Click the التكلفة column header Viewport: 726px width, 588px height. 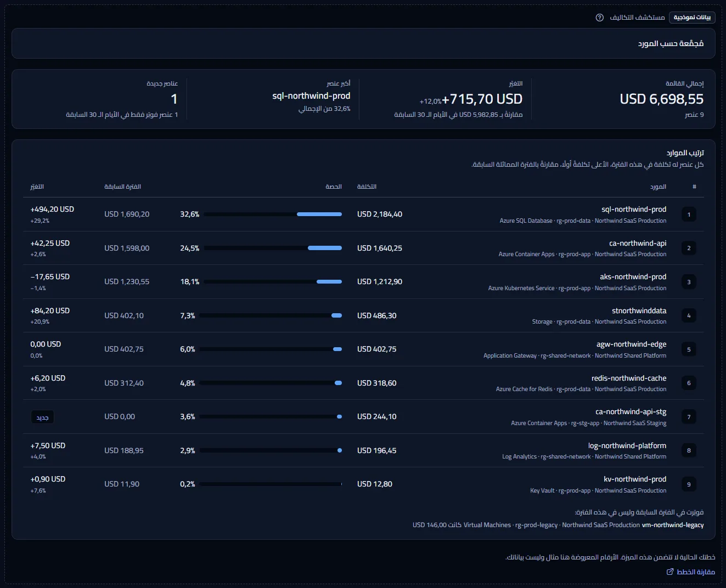click(x=367, y=186)
